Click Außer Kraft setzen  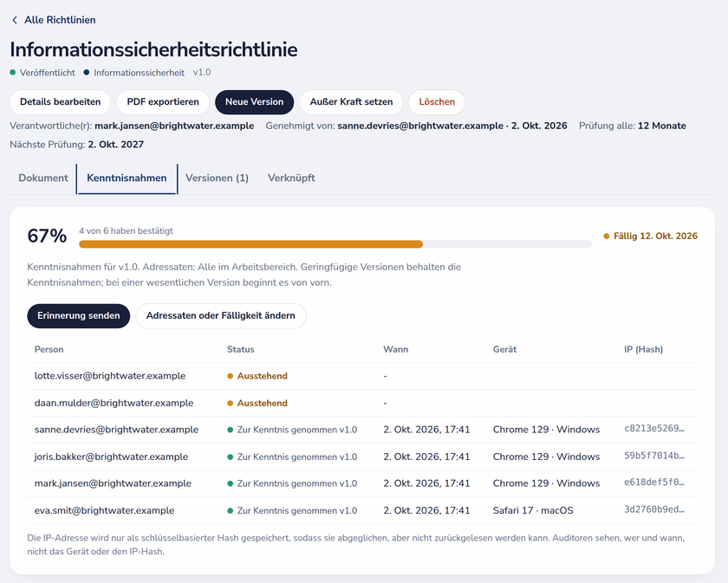pyautogui.click(x=352, y=102)
